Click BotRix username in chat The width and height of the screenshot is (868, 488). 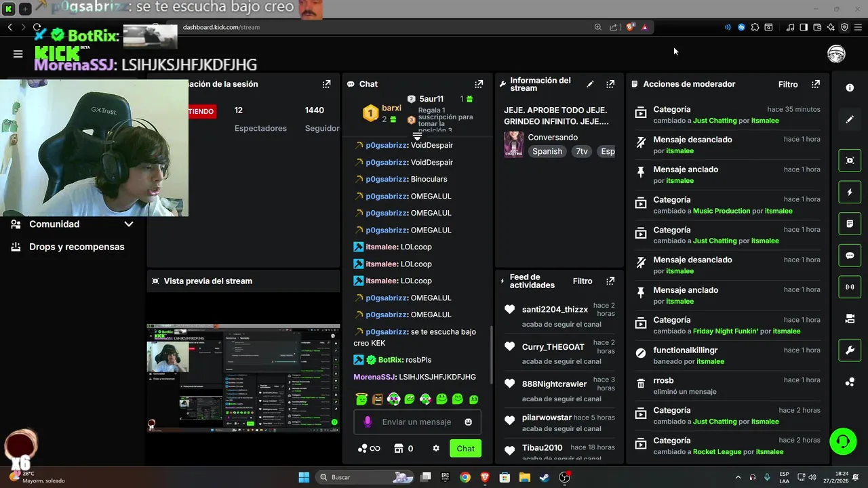tap(390, 360)
